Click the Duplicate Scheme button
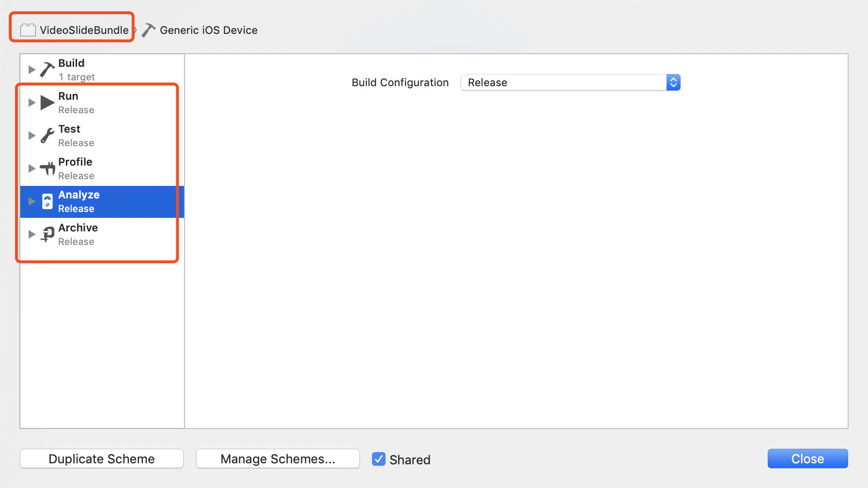This screenshot has height=488, width=868. (102, 459)
